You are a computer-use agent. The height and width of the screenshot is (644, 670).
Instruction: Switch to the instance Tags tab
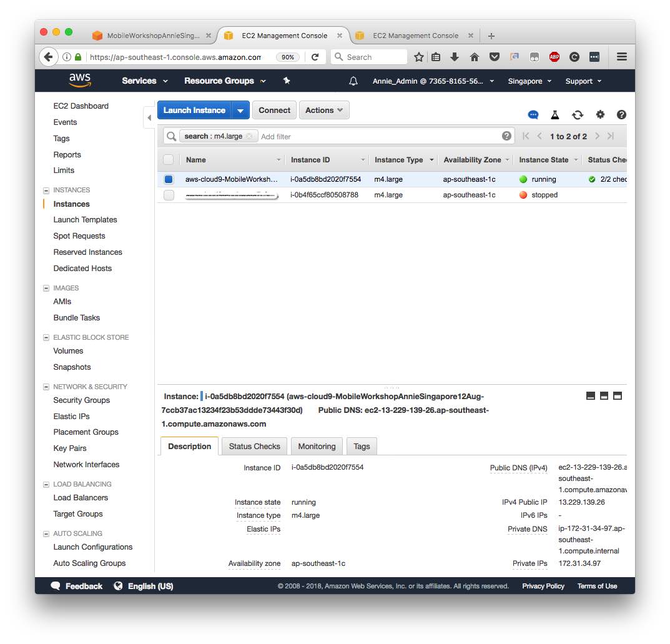tap(362, 446)
